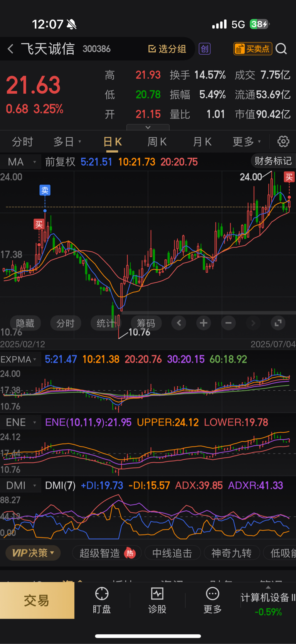Add stock via 选分组 checkbox button
The width and height of the screenshot is (296, 644).
coord(167,49)
